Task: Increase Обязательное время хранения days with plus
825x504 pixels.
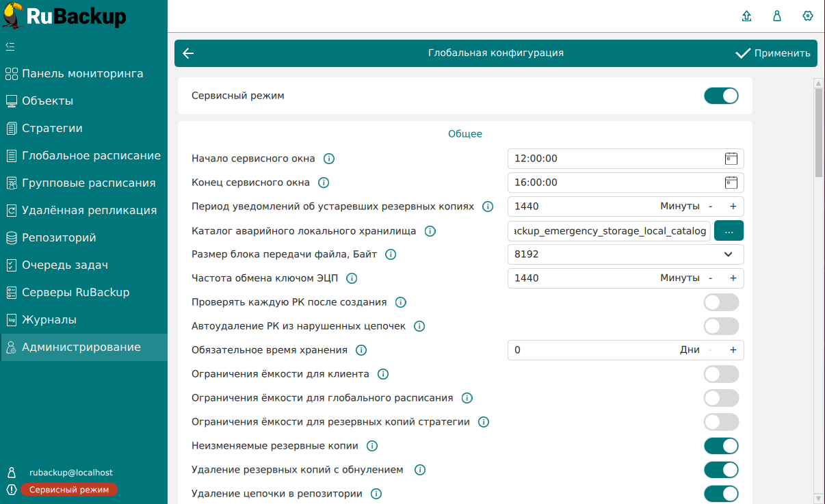Action: (x=733, y=350)
